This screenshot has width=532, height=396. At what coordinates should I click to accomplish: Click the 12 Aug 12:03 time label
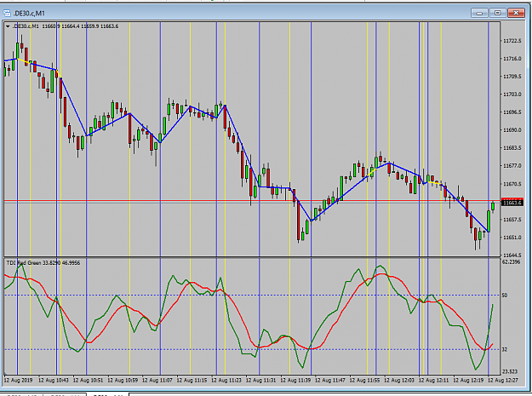tap(400, 381)
